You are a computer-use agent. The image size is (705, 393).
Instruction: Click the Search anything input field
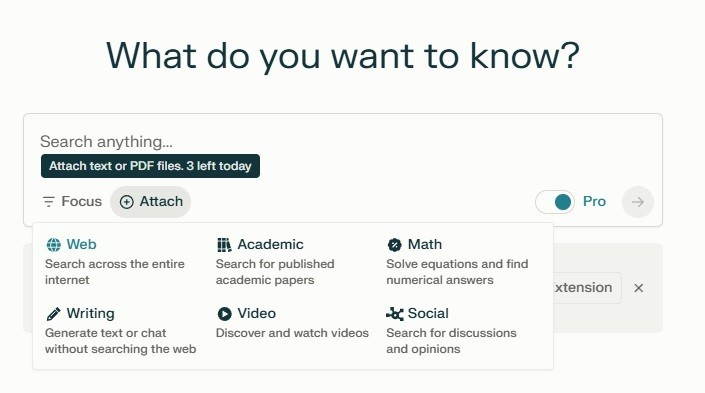click(343, 142)
